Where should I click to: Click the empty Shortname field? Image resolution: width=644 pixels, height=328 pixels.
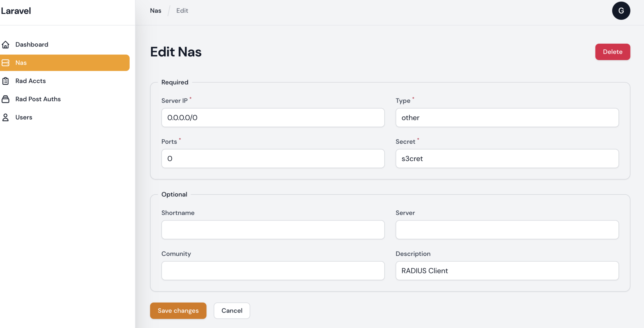click(273, 230)
